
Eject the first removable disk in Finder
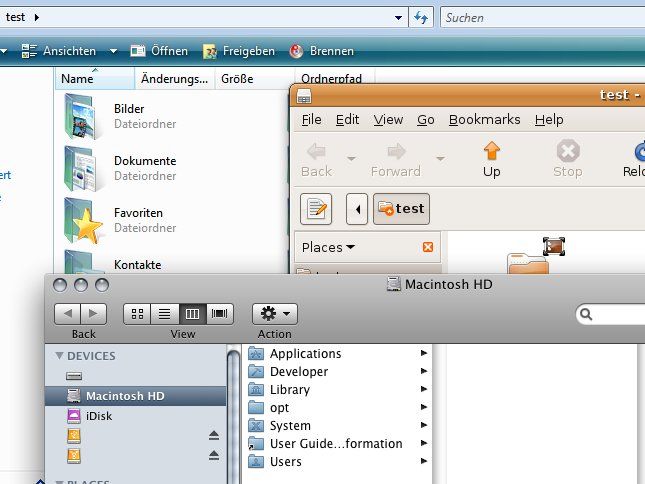pyautogui.click(x=213, y=435)
